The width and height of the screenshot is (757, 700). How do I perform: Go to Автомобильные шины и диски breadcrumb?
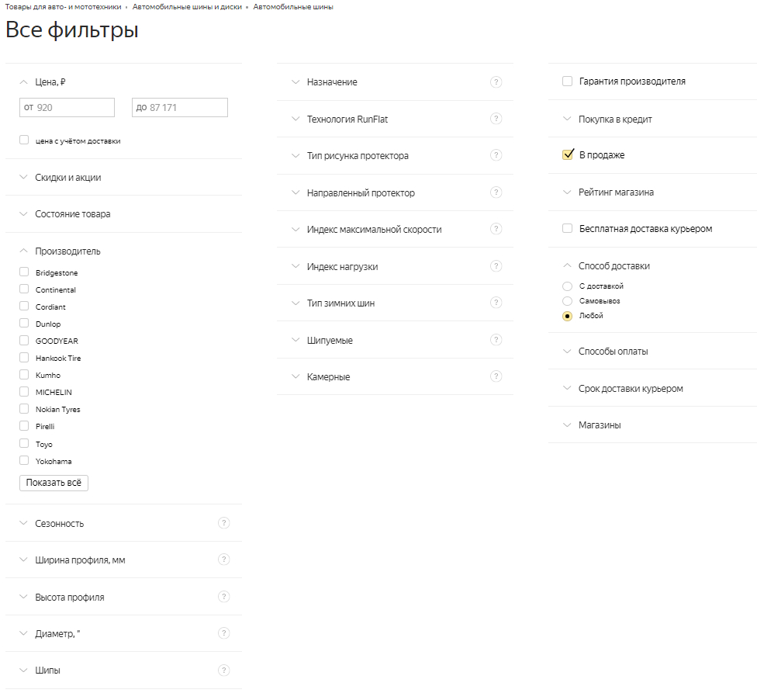pos(188,7)
